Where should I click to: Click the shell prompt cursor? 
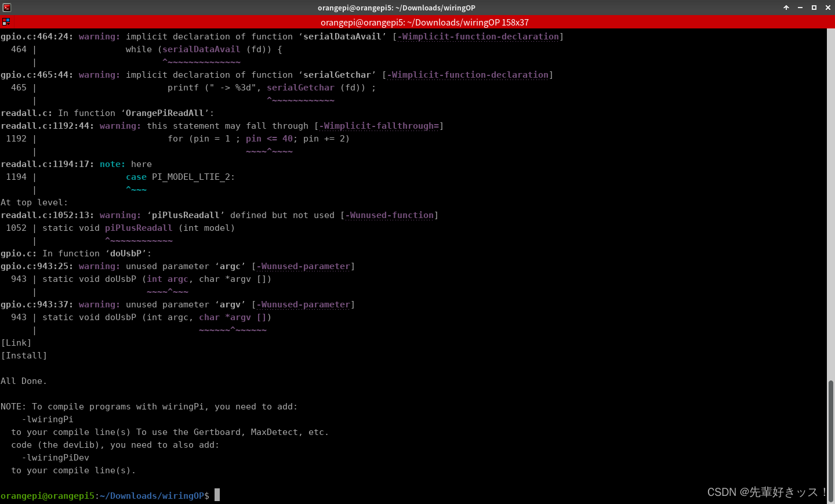[x=217, y=495]
